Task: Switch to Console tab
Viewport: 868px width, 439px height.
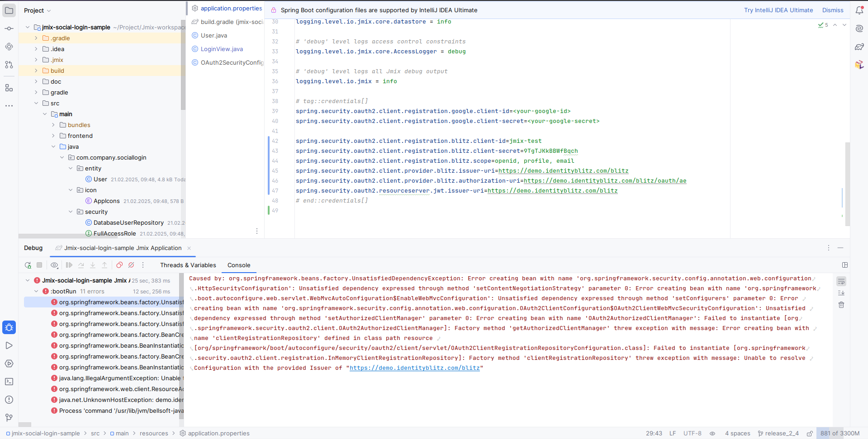Action: (239, 265)
